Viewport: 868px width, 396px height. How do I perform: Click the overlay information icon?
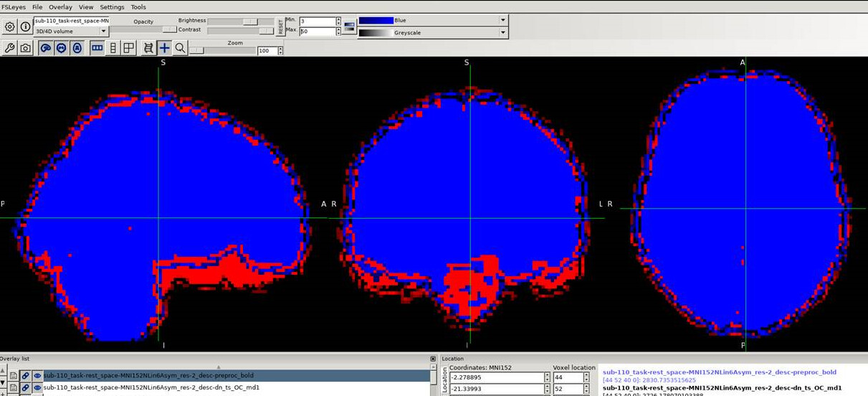tap(25, 27)
